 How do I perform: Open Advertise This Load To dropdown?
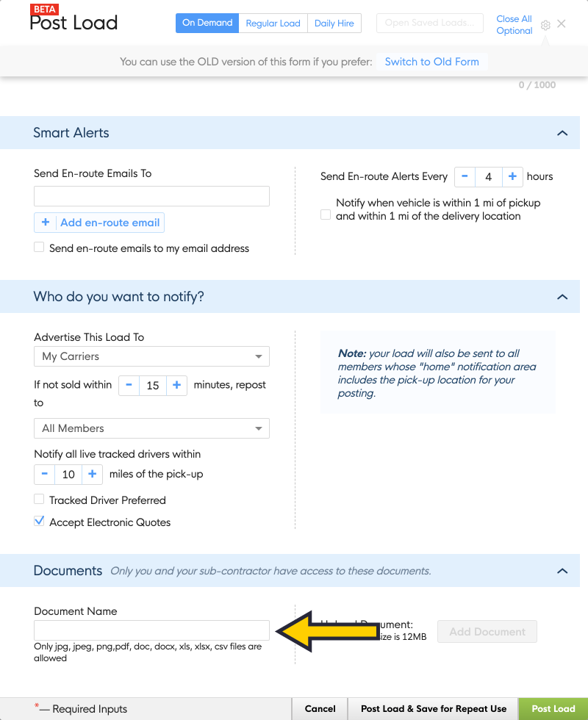coord(151,357)
